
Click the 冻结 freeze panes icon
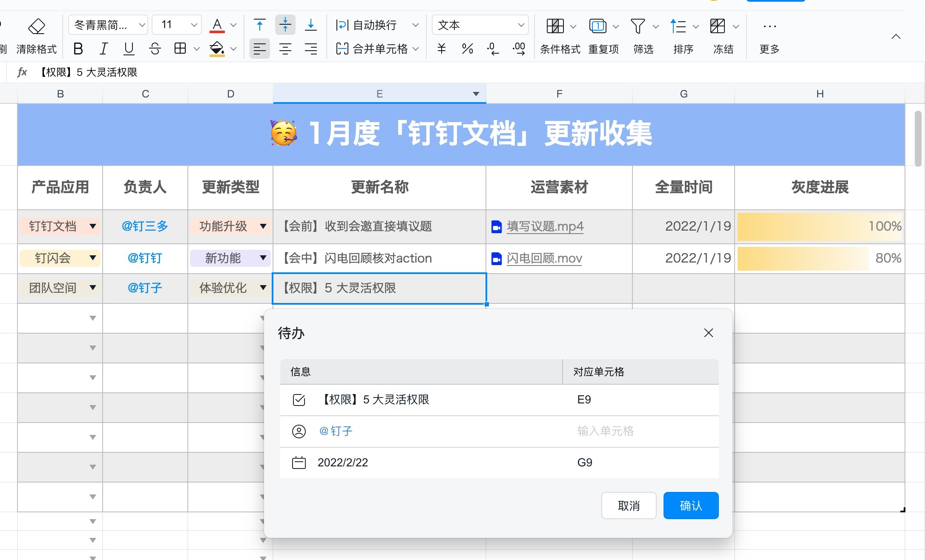pyautogui.click(x=718, y=26)
